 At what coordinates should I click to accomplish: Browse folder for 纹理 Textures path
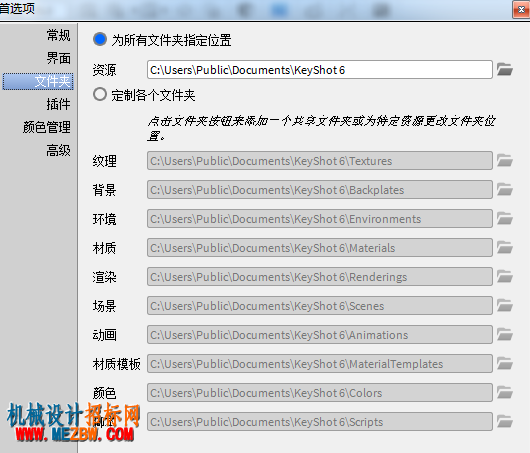pyautogui.click(x=505, y=160)
